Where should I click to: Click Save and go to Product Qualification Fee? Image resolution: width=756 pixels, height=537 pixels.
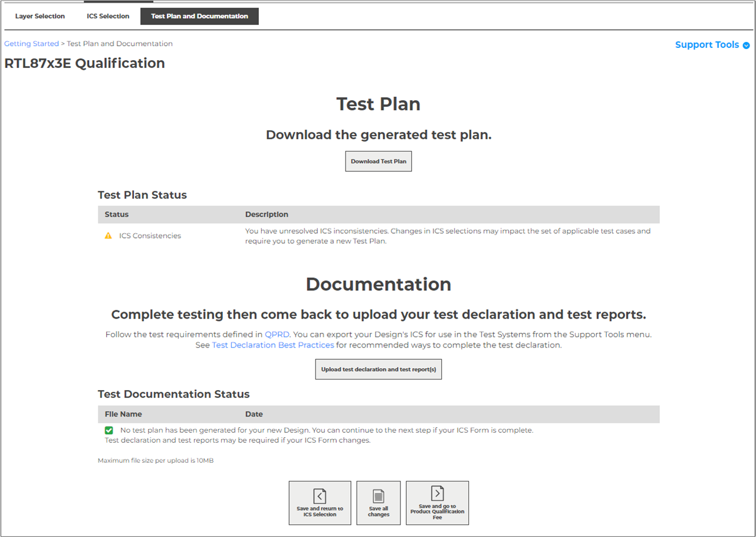438,503
